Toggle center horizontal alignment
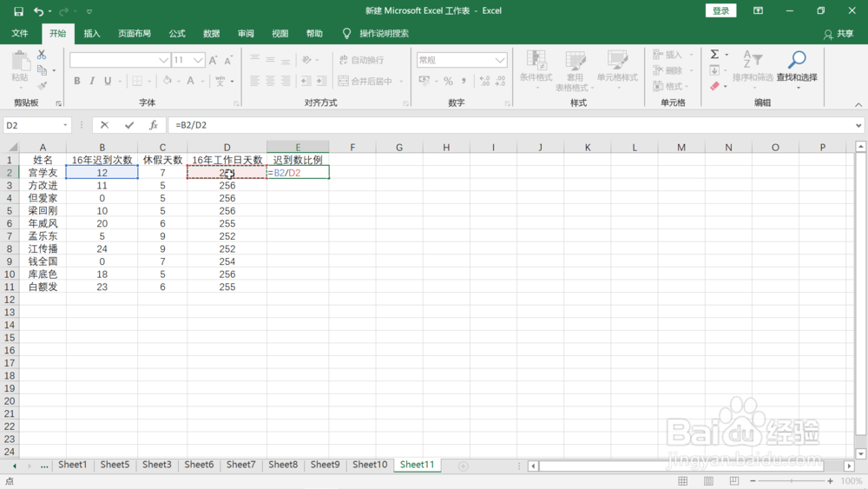The width and height of the screenshot is (868, 489). 270,81
